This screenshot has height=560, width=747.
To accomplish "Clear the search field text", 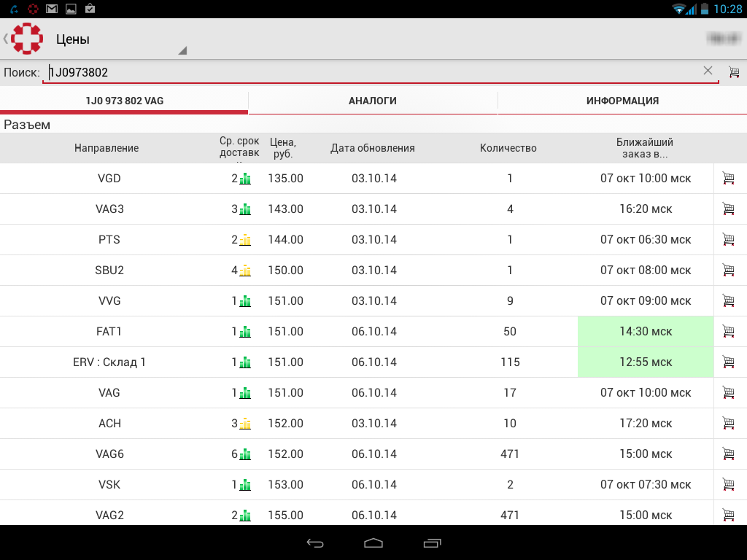I will [708, 71].
